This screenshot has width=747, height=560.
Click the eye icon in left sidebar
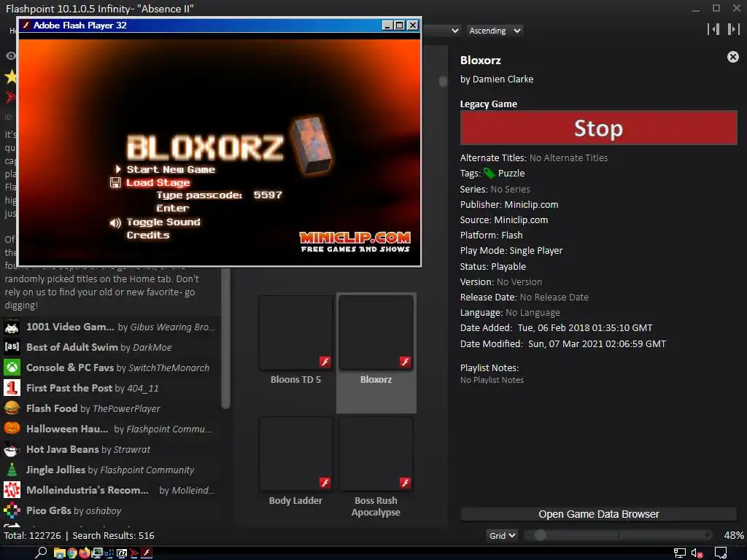[x=10, y=55]
